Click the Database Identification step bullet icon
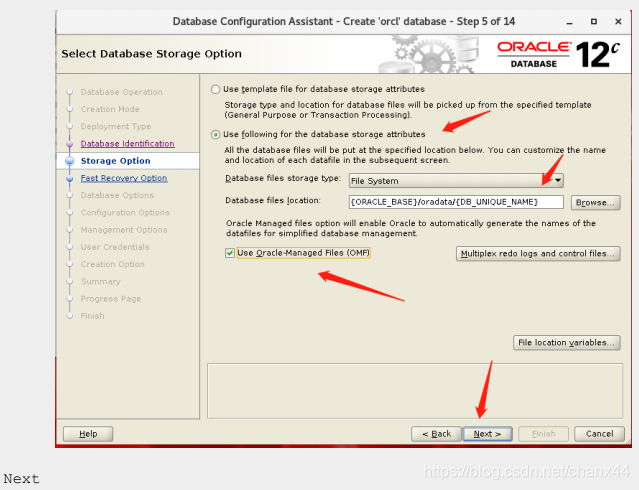 pos(70,144)
